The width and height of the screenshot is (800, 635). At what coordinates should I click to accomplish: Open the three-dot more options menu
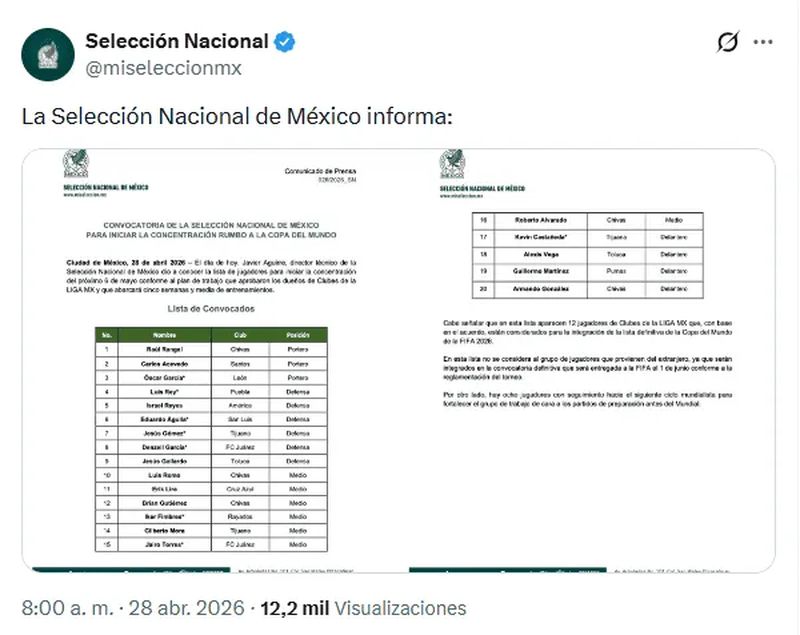(x=763, y=42)
